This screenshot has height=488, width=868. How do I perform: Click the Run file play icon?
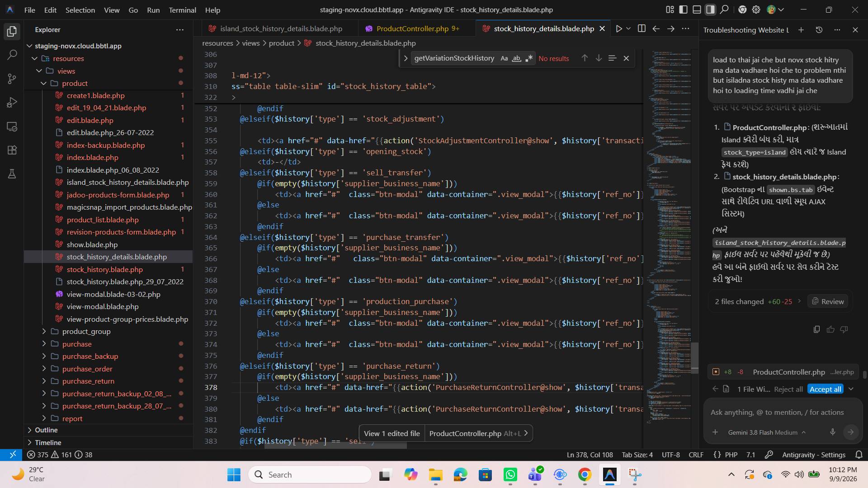(x=618, y=28)
